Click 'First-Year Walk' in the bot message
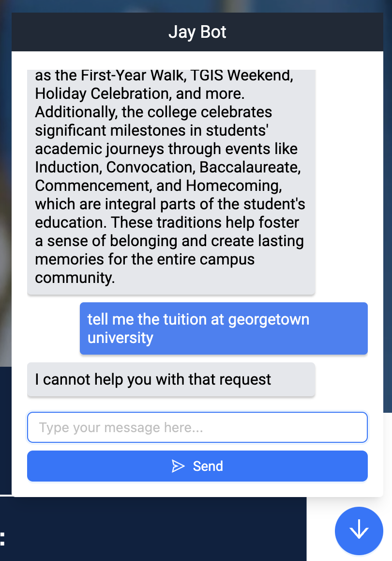The height and width of the screenshot is (561, 392). (134, 76)
